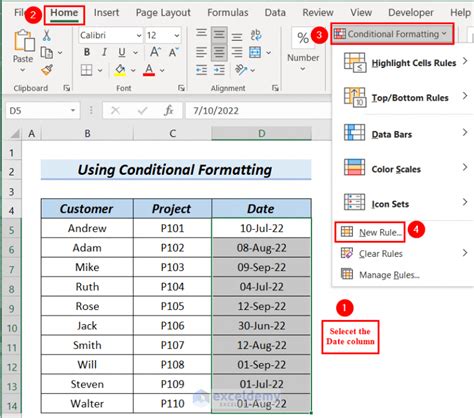Toggle Italic formatting
474x418 pixels.
pyautogui.click(x=104, y=52)
